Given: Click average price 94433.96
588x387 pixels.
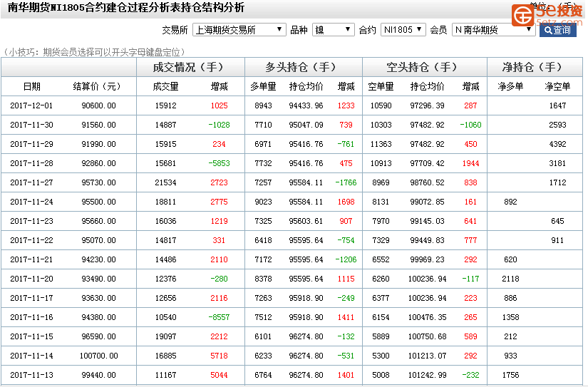Looking at the screenshot, I should (x=306, y=105).
